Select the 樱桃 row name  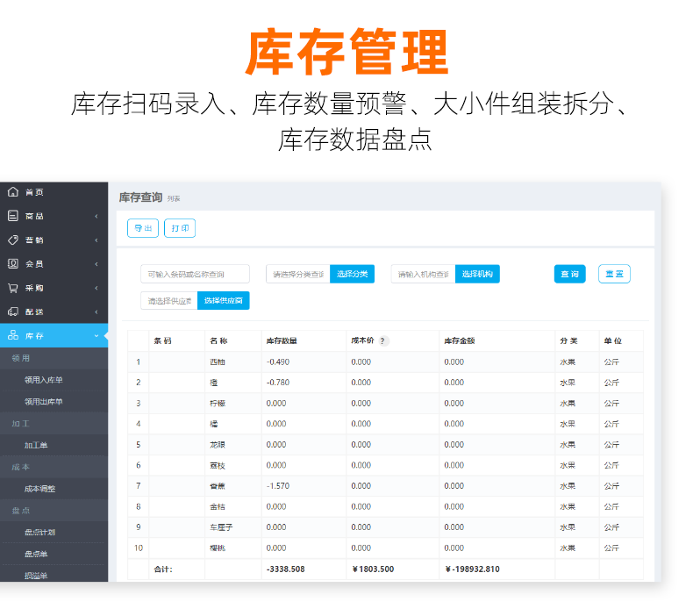pos(218,548)
